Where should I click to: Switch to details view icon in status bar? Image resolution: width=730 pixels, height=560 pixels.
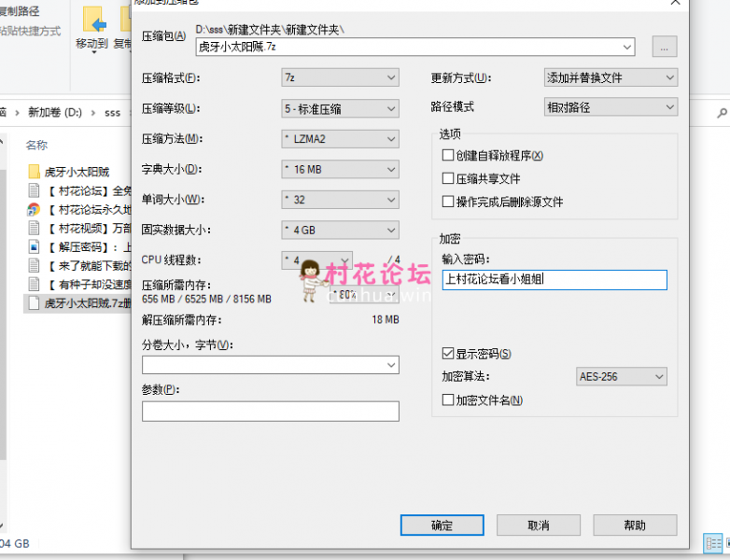coord(710,543)
